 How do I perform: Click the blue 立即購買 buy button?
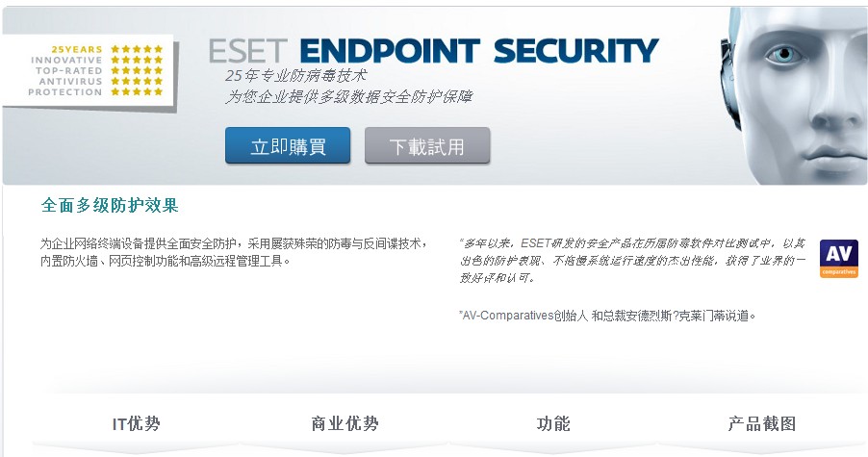pos(288,145)
